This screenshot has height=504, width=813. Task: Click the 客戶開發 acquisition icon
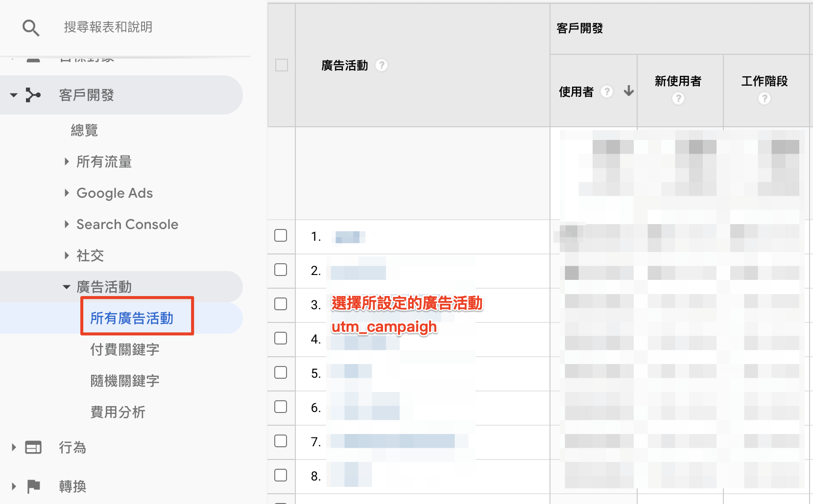(x=33, y=95)
